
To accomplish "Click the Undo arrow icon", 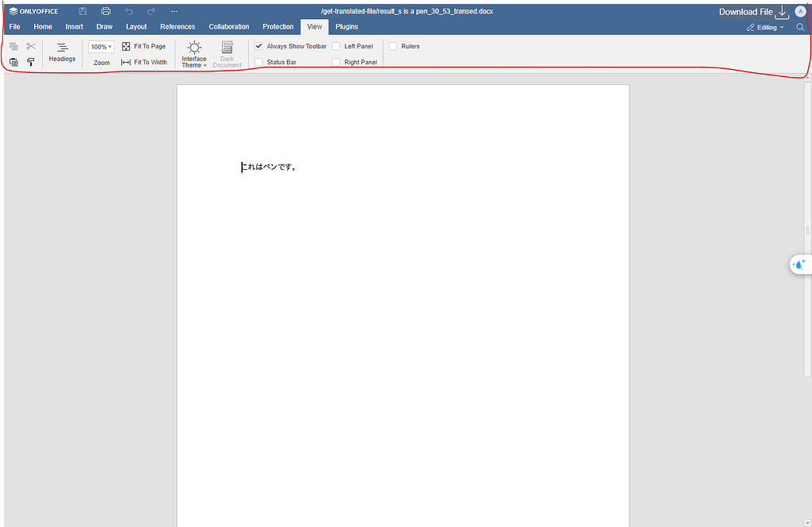I will pos(128,10).
